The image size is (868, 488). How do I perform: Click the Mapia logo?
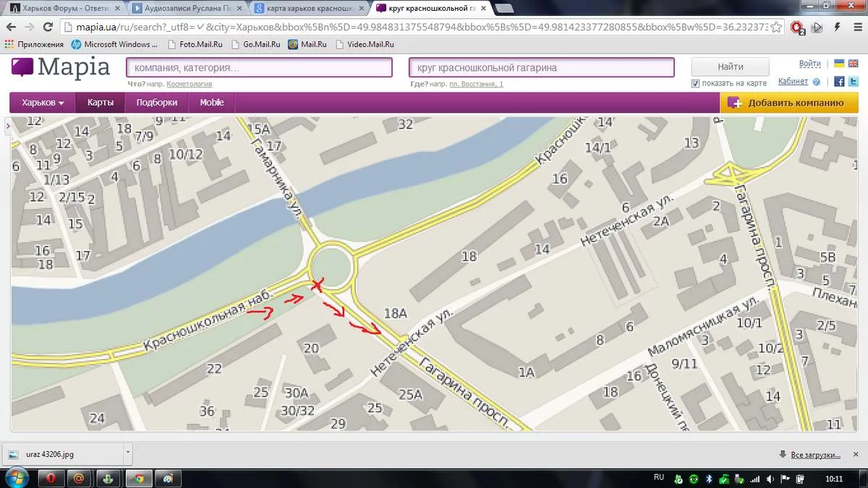pyautogui.click(x=61, y=68)
